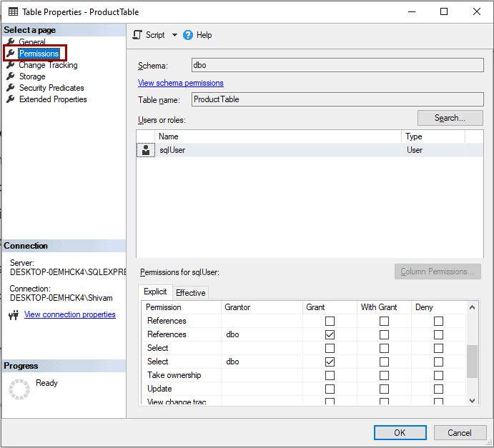Click the progress spinner icon

(19, 389)
